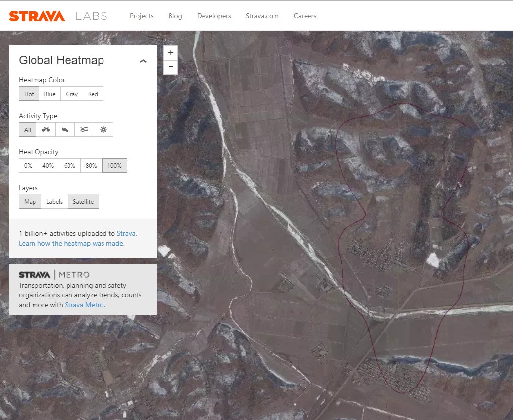Open the Blog page

pyautogui.click(x=175, y=16)
